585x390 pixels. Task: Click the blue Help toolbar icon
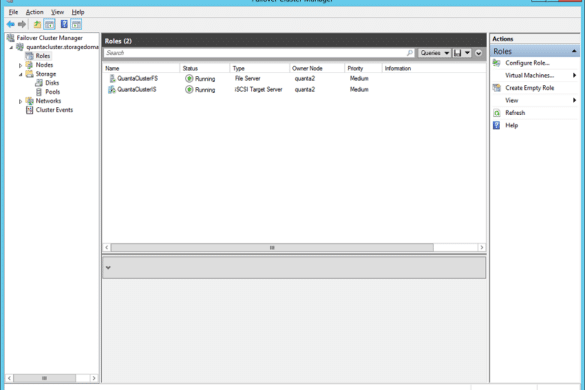coord(64,25)
